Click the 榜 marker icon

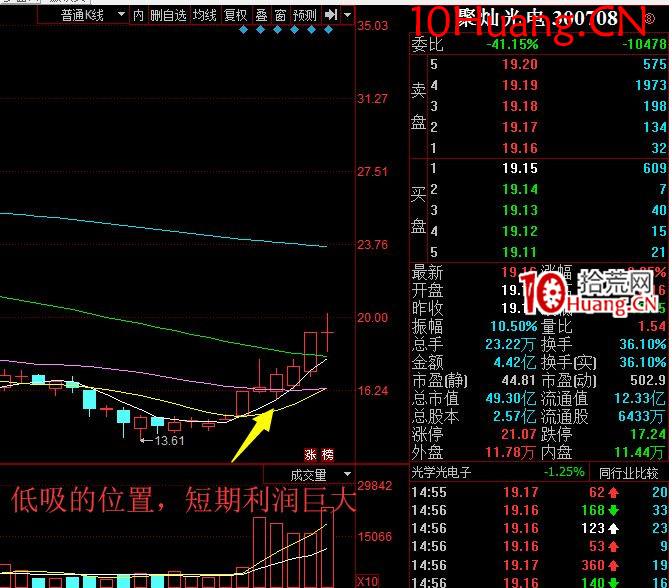point(327,455)
